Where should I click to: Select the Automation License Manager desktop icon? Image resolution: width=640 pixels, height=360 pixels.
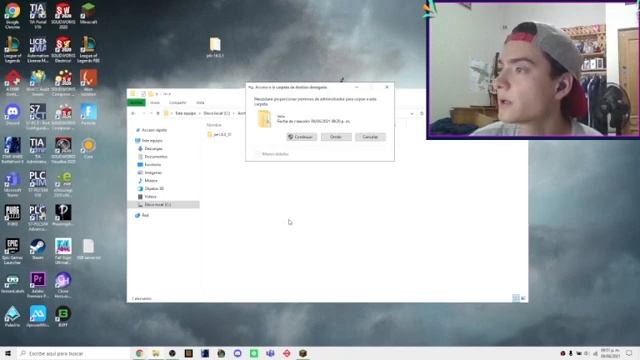(x=38, y=49)
